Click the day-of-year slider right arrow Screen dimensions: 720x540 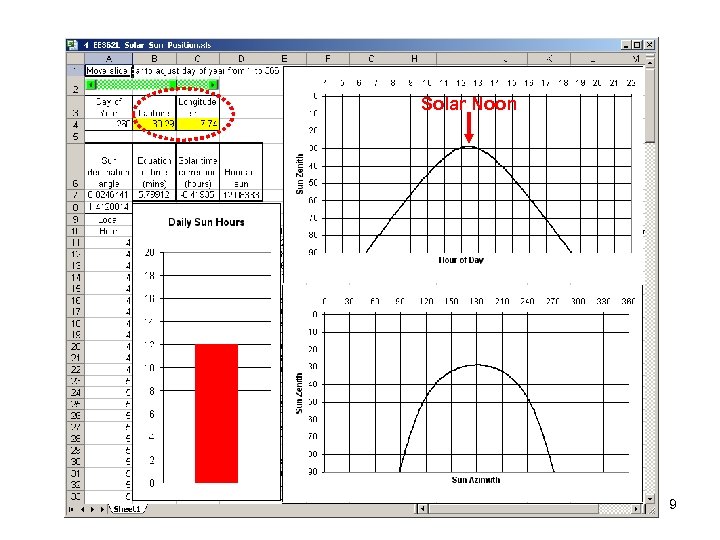[214, 84]
